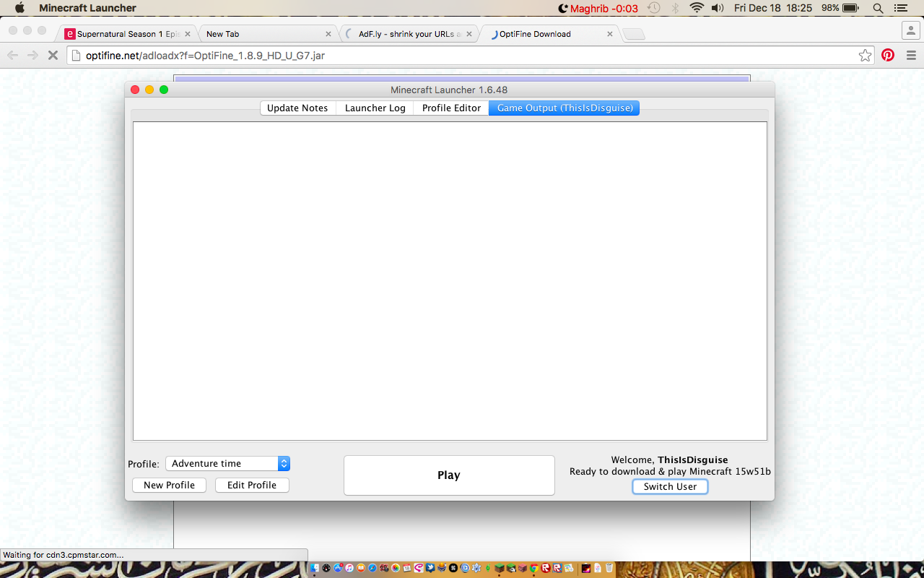Click "Welcome, ThisIsDisguise" text
Image resolution: width=924 pixels, height=578 pixels.
(x=669, y=460)
